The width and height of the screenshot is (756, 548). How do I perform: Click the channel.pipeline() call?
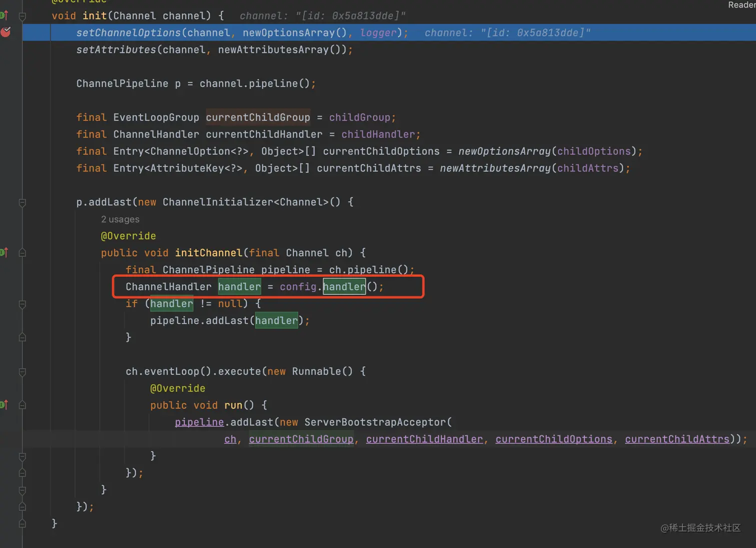254,83
